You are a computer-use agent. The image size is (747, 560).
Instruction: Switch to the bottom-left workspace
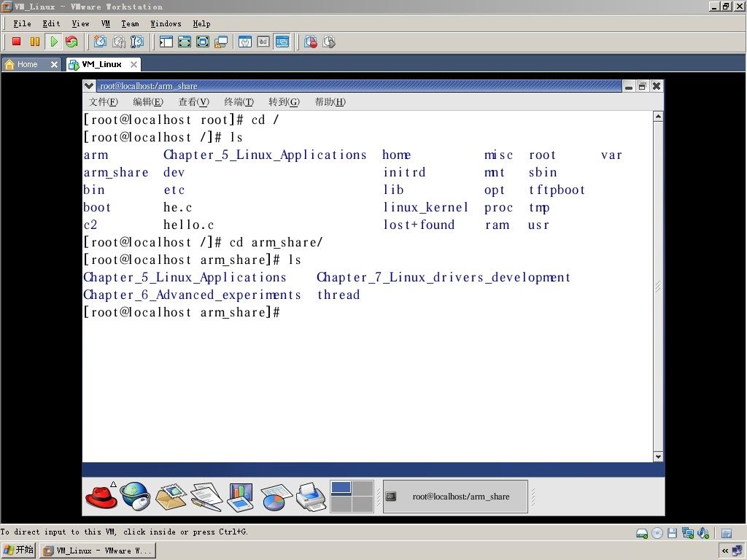point(341,505)
